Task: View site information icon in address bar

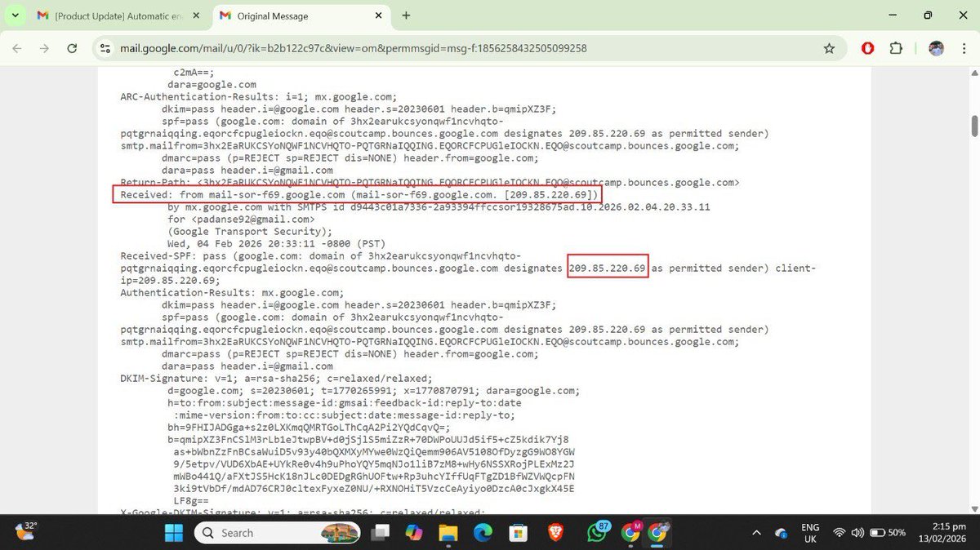Action: (105, 49)
